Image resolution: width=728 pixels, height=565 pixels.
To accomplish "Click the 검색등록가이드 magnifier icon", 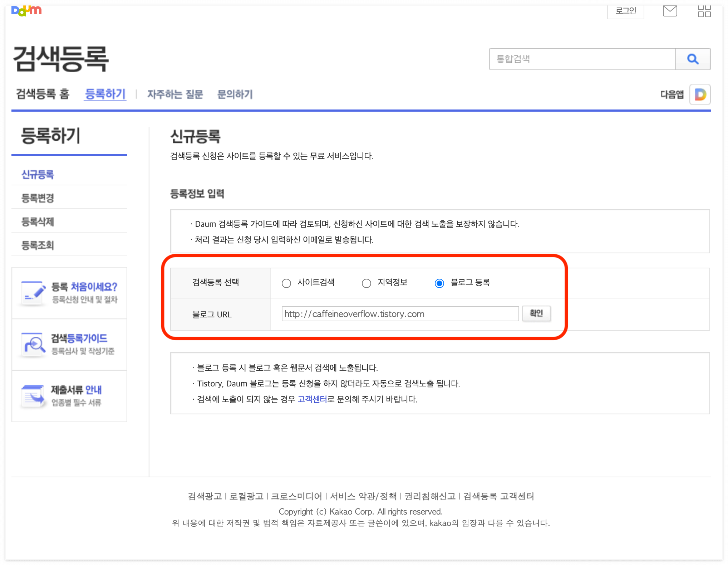I will pos(34,344).
